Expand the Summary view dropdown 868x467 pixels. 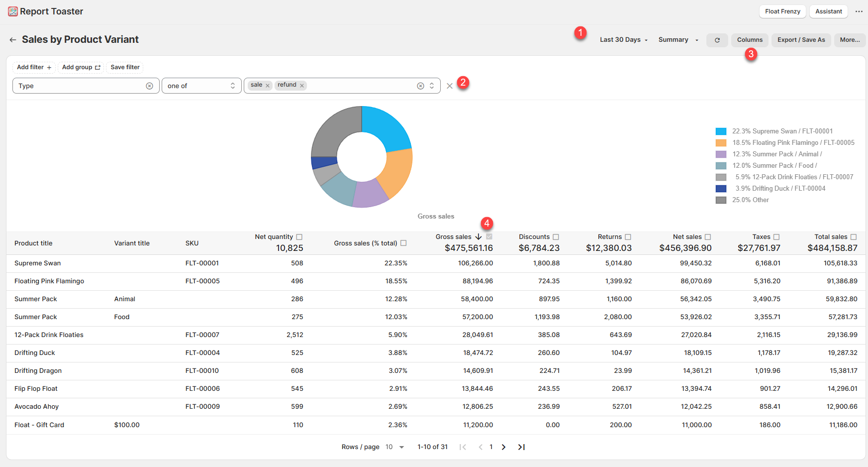(678, 40)
